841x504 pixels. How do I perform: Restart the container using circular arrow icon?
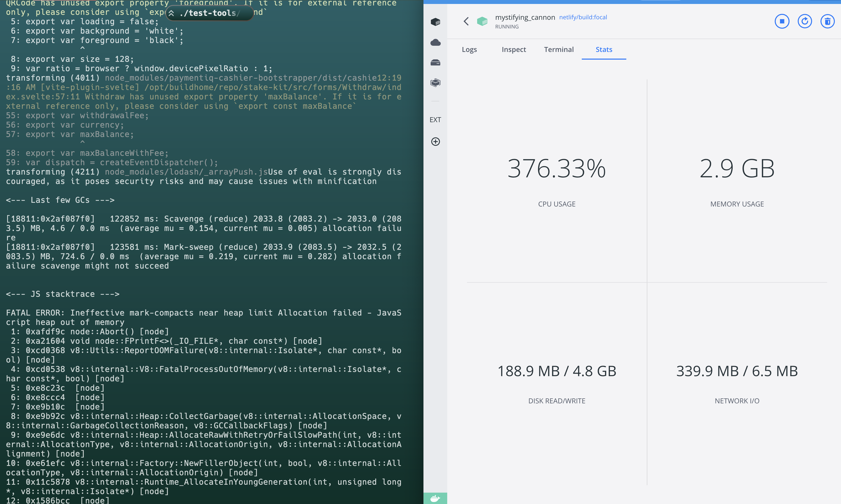[805, 21]
